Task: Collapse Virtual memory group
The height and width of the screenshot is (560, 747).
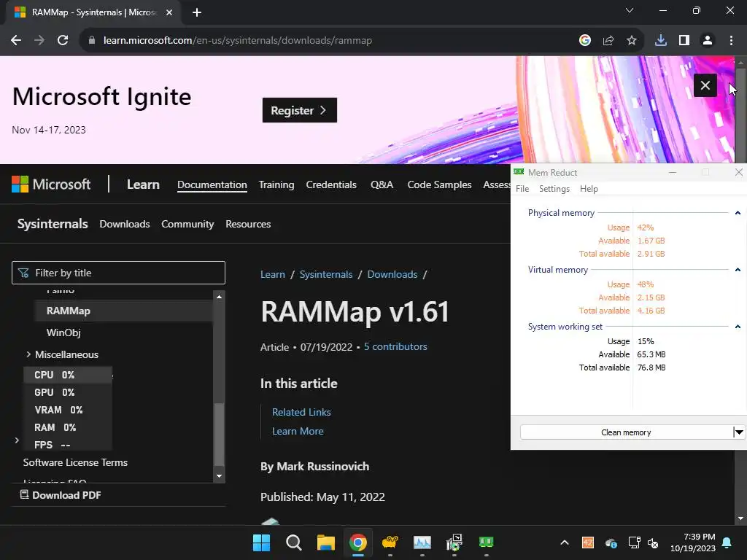Action: pyautogui.click(x=738, y=270)
